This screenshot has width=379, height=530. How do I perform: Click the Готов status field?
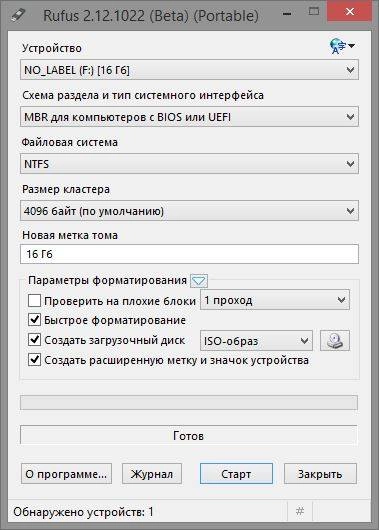click(189, 435)
